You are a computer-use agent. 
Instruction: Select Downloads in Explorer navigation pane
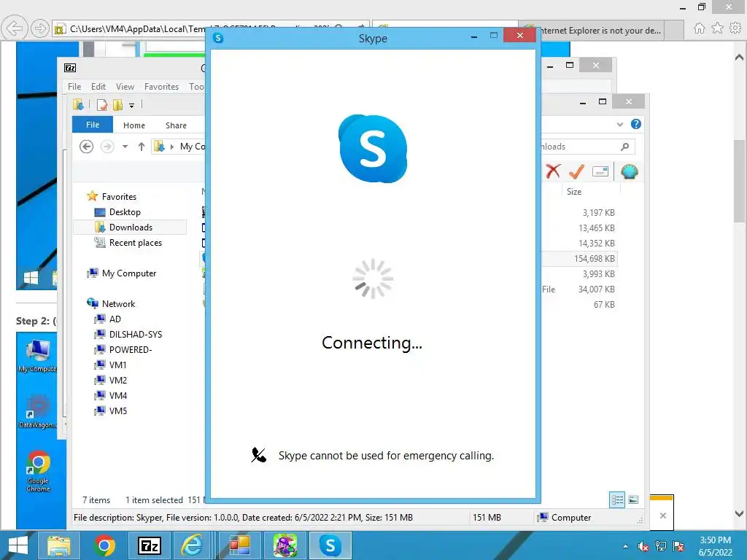pos(131,227)
